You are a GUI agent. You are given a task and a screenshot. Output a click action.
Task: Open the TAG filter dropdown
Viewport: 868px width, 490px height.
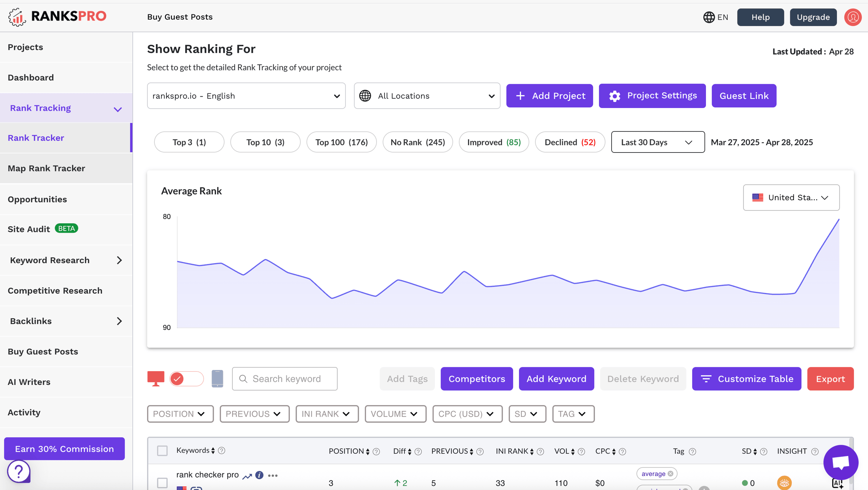(x=573, y=414)
